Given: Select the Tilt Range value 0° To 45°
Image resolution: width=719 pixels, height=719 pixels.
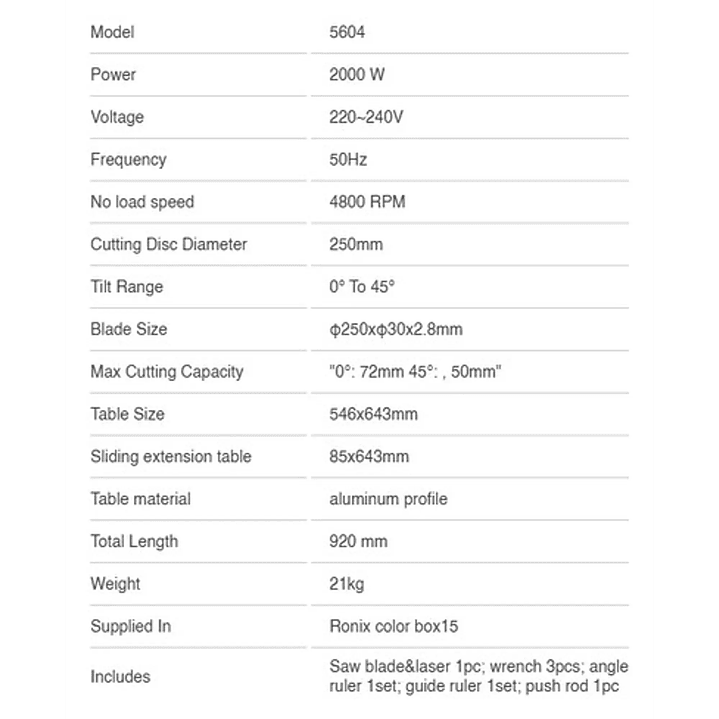Looking at the screenshot, I should [x=362, y=287].
